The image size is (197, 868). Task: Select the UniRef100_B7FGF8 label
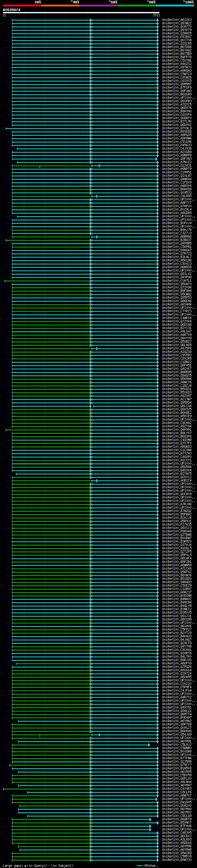coord(177,88)
